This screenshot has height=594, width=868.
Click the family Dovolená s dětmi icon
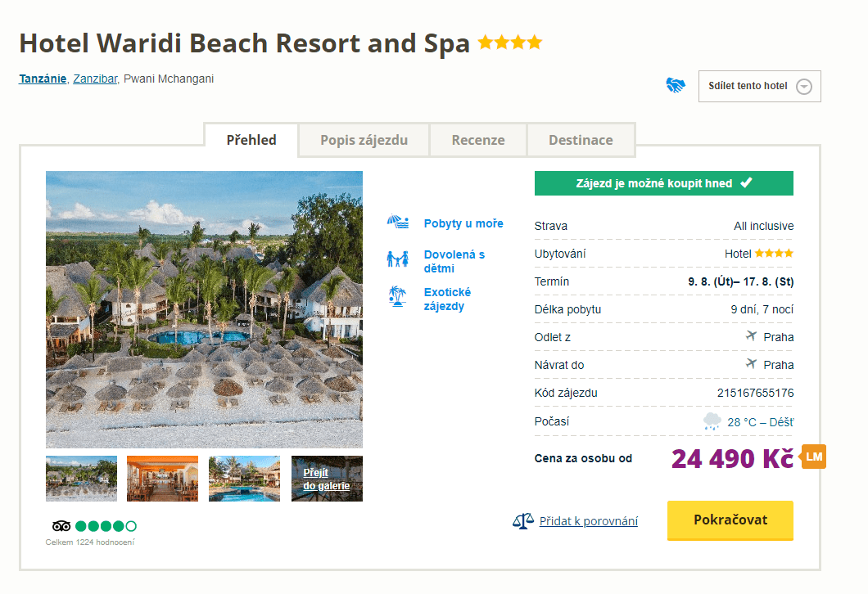[x=397, y=259]
